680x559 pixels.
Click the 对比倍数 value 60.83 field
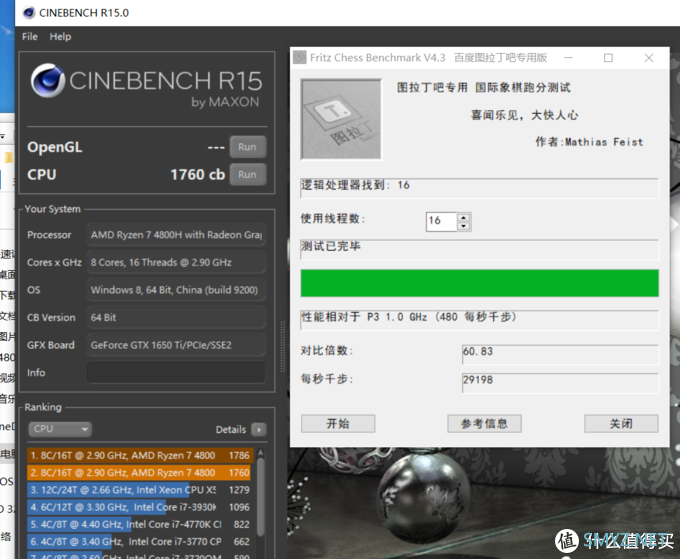pyautogui.click(x=560, y=354)
